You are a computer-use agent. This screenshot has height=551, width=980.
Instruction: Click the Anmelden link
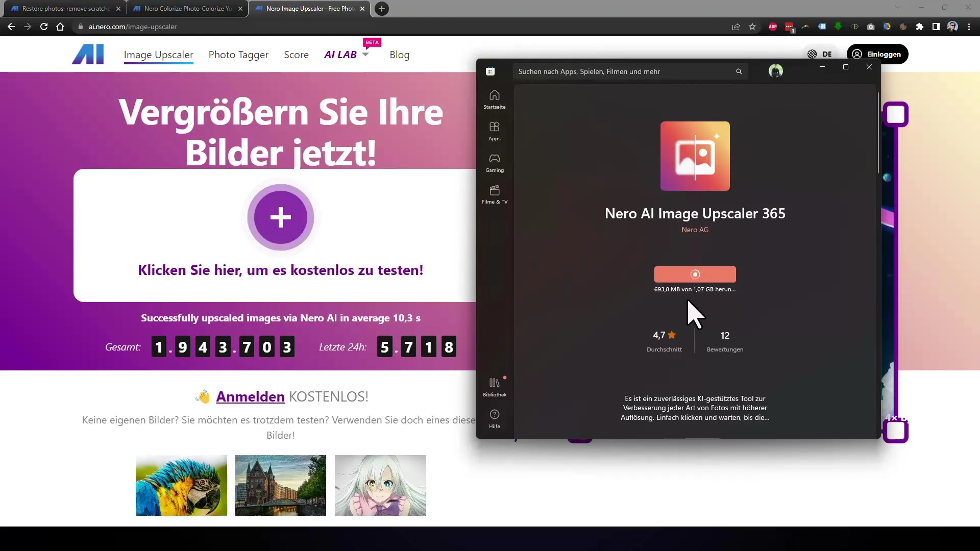(x=250, y=396)
